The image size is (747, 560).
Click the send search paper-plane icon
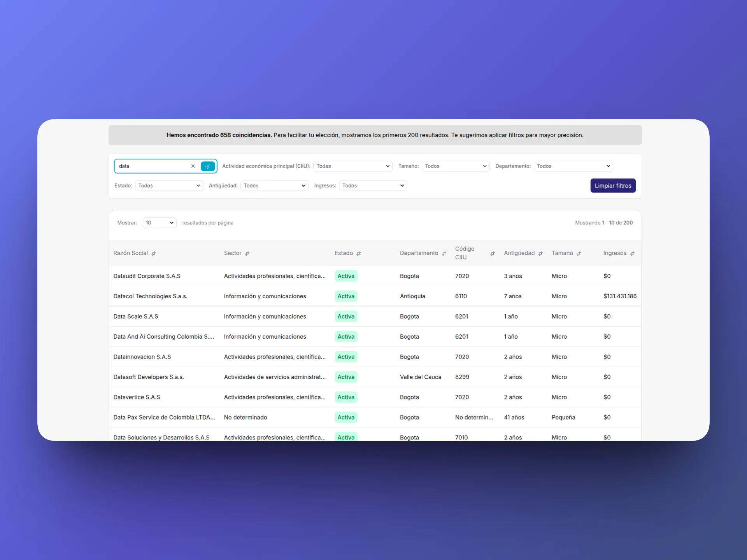tap(207, 166)
